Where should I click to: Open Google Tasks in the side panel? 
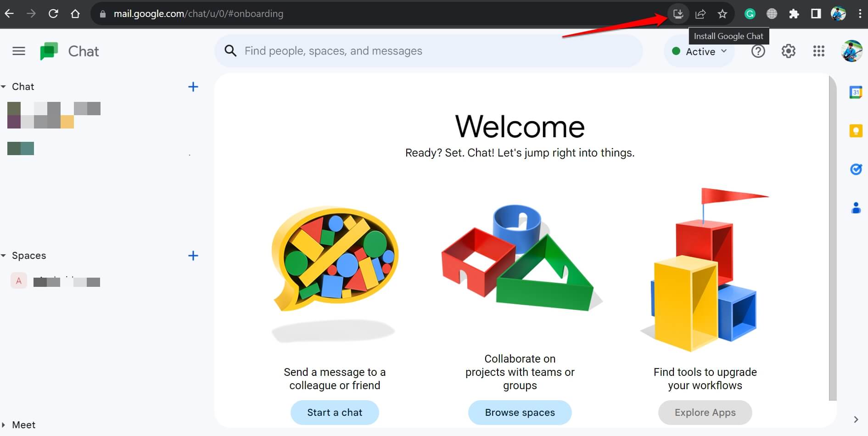(856, 169)
